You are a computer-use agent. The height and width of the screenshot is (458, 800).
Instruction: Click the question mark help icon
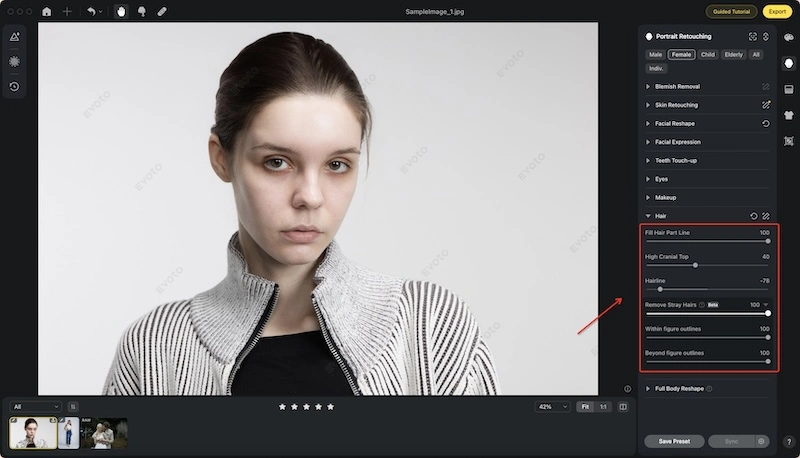point(789,442)
